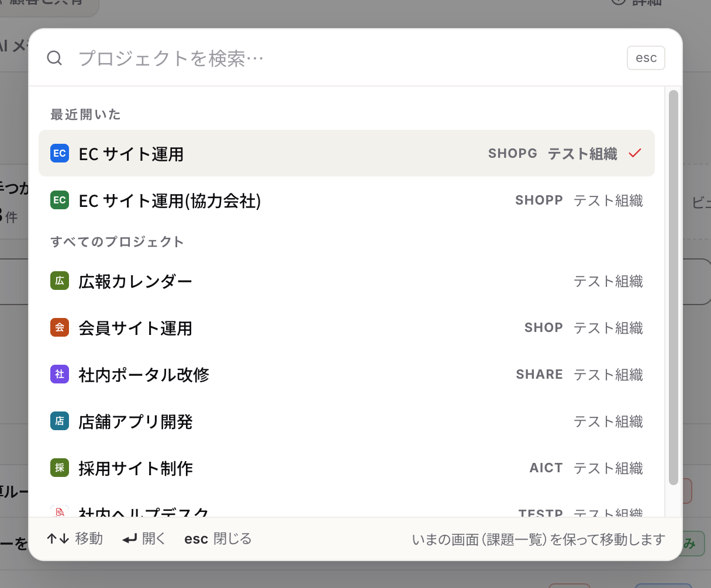Open the ECサイト運用(協力会社) project
Image resolution: width=711 pixels, height=588 pixels.
tap(347, 200)
